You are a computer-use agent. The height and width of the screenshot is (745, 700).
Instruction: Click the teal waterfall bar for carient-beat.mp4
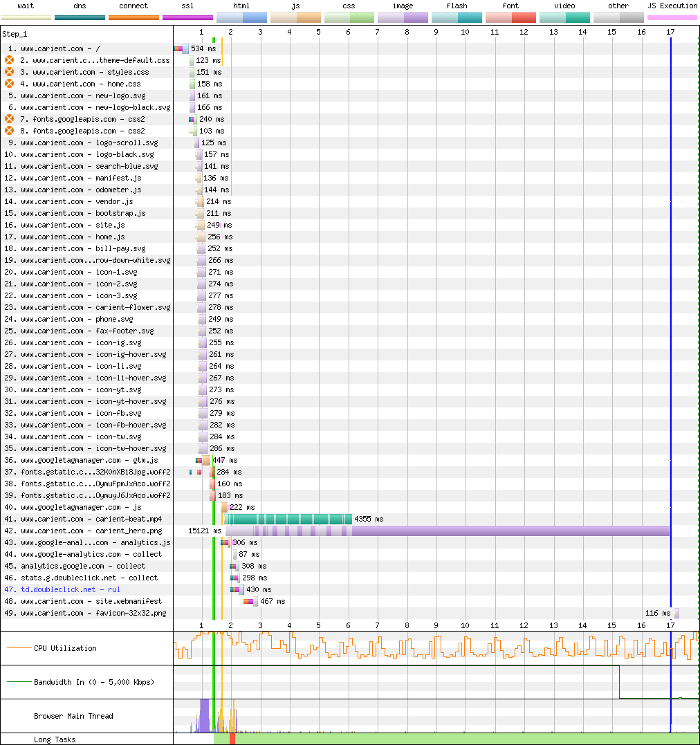pos(288,519)
